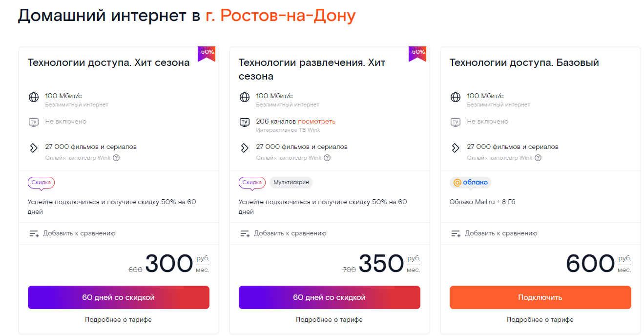
Task: Add Базовый tariff to comparison
Action: point(494,233)
